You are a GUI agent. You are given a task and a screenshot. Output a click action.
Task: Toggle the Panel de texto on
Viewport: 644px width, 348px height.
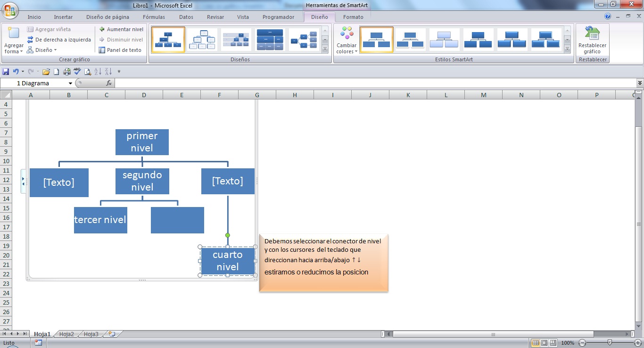tap(121, 50)
